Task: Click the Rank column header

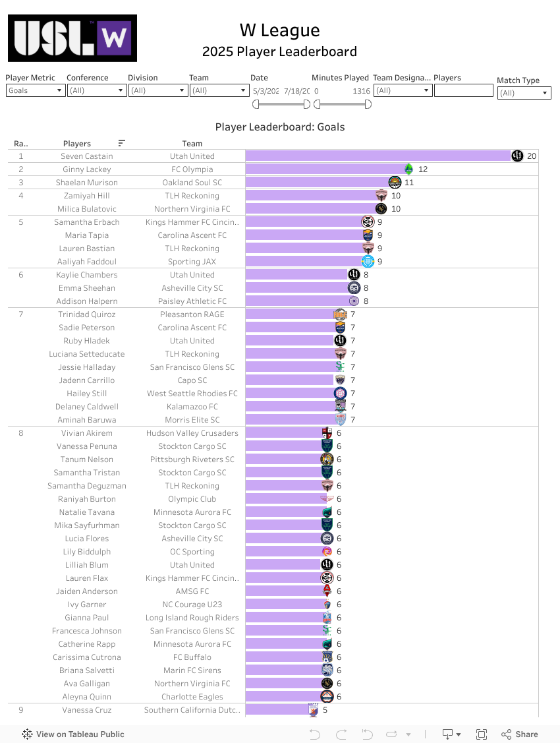Action: 21,144
